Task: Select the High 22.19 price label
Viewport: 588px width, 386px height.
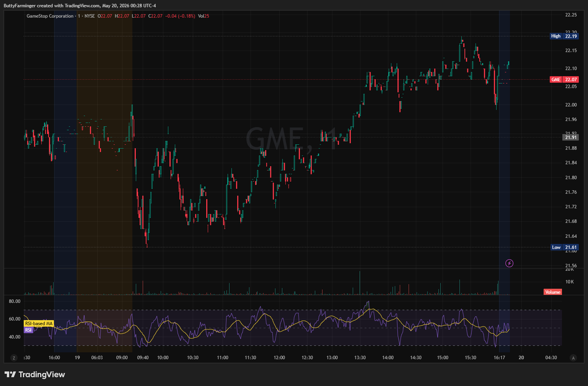Action: (564, 36)
